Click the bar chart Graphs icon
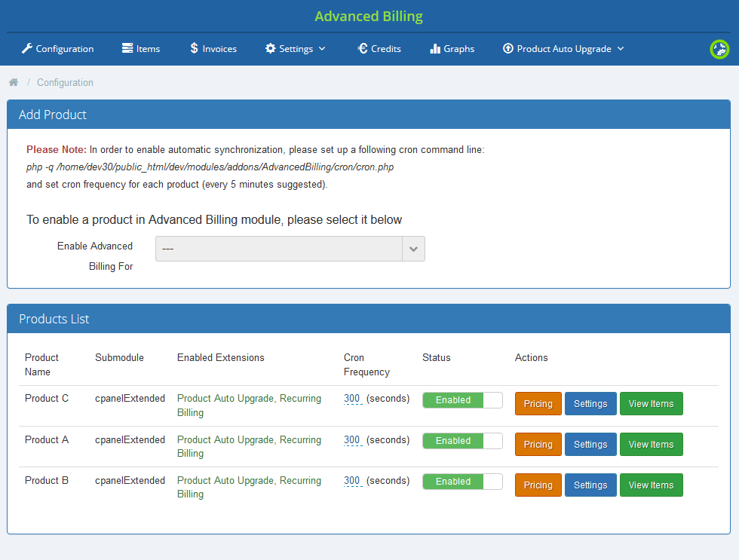This screenshot has width=739, height=560. [x=435, y=48]
